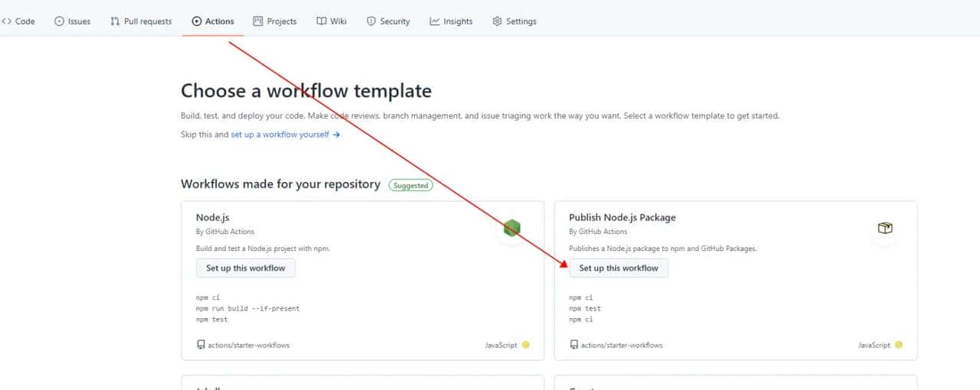Set up the Node.js workflow
This screenshot has height=390, width=980.
pyautogui.click(x=246, y=268)
